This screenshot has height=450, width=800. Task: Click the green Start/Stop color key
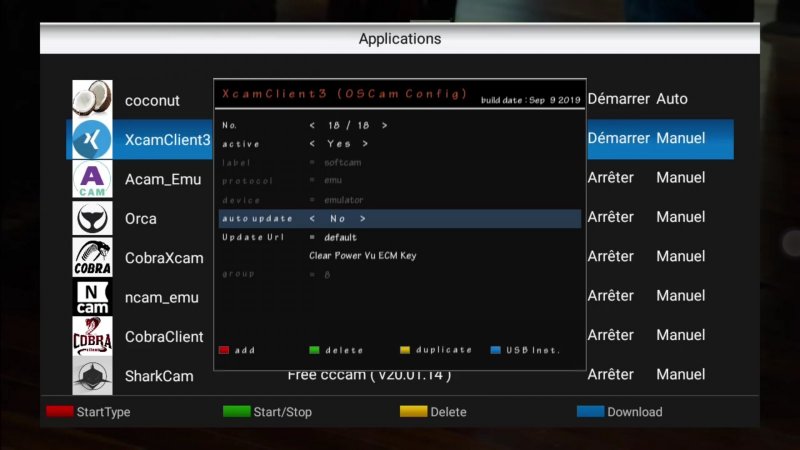[x=237, y=411]
